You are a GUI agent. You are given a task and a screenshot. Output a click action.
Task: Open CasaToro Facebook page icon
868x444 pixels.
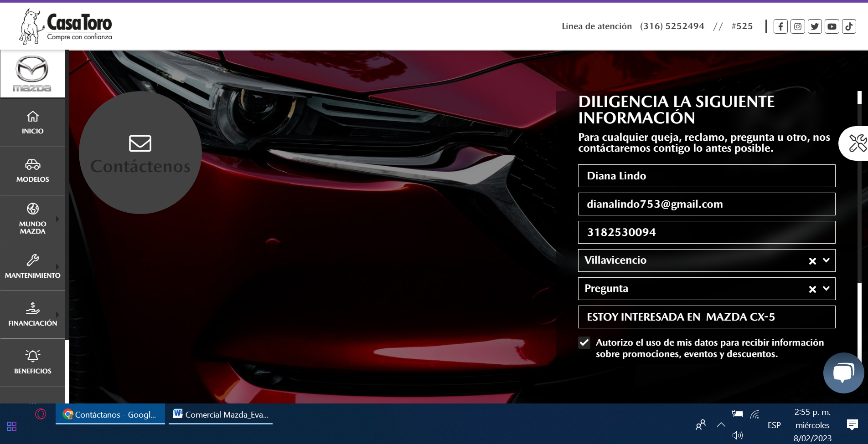click(x=780, y=26)
